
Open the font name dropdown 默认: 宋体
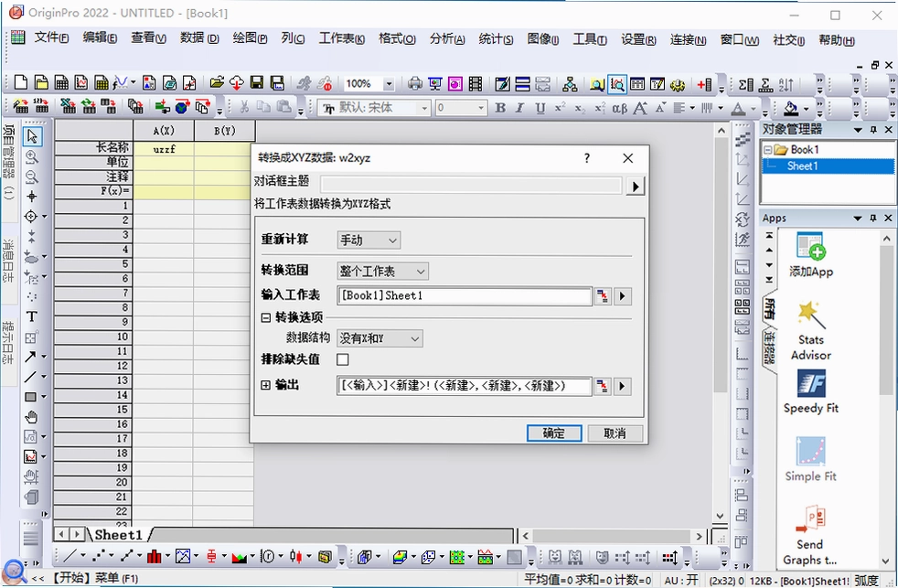424,108
